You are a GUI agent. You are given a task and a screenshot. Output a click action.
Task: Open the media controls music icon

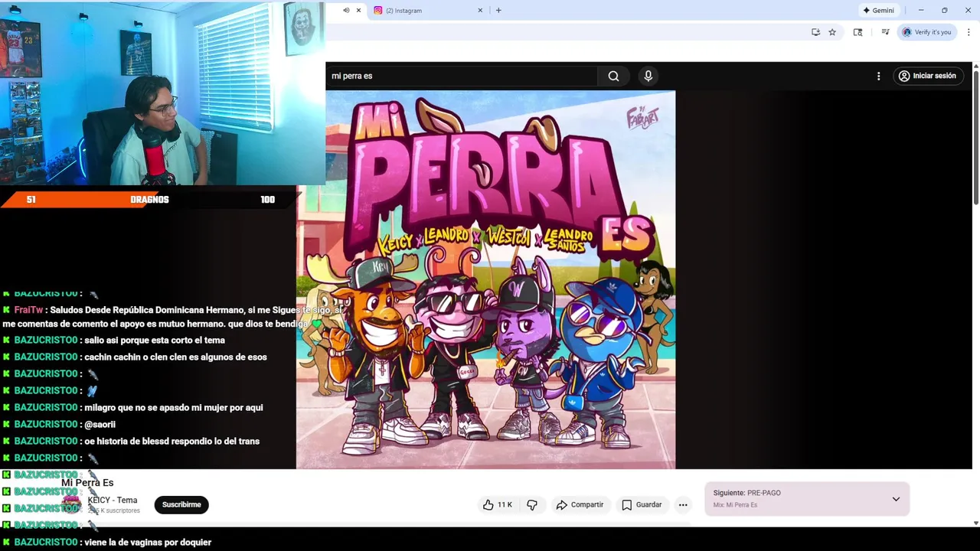pyautogui.click(x=885, y=32)
